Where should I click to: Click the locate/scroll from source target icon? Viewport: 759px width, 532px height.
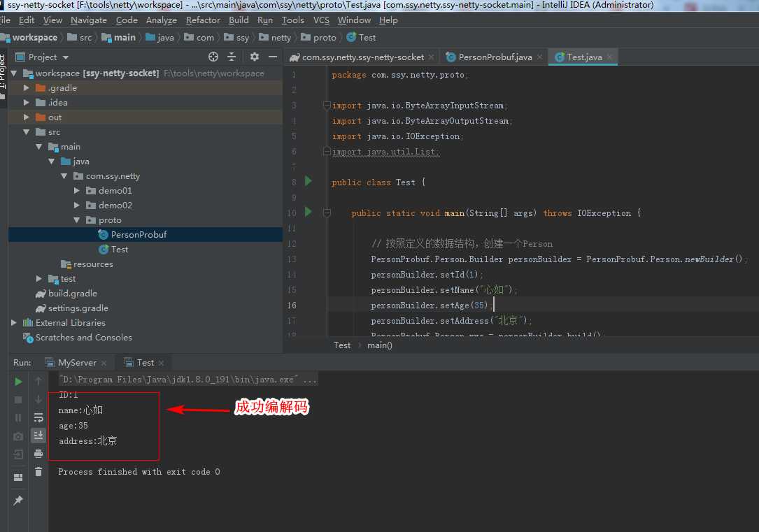(213, 57)
